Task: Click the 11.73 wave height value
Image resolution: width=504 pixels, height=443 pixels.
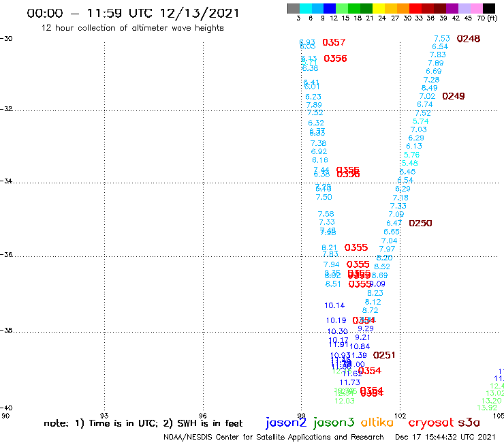Action: pyautogui.click(x=350, y=382)
